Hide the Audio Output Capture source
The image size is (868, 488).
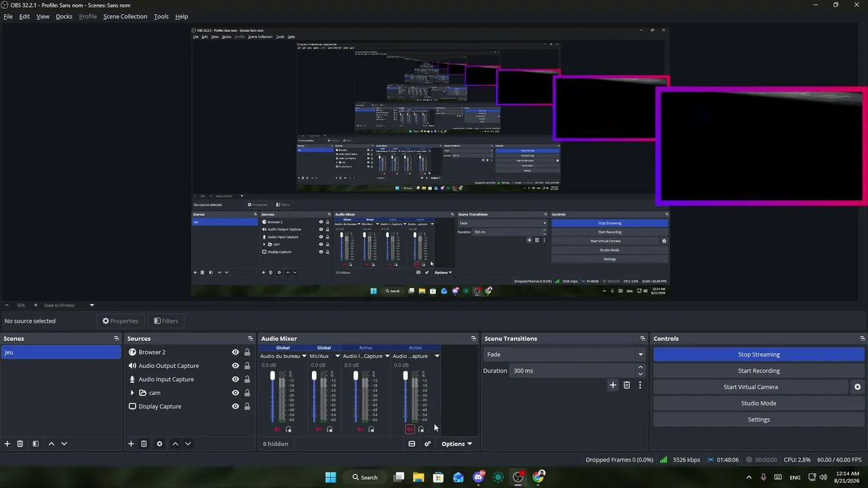click(x=235, y=366)
